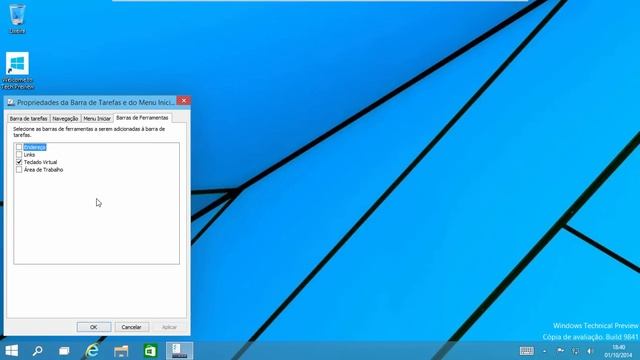Open the Recycle Bin desktop icon
640x360 pixels.
(x=17, y=18)
